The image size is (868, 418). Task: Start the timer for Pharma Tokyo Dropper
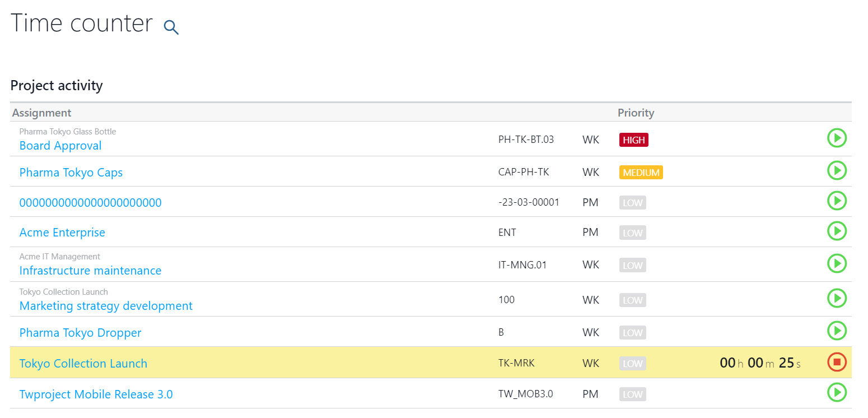pos(837,331)
